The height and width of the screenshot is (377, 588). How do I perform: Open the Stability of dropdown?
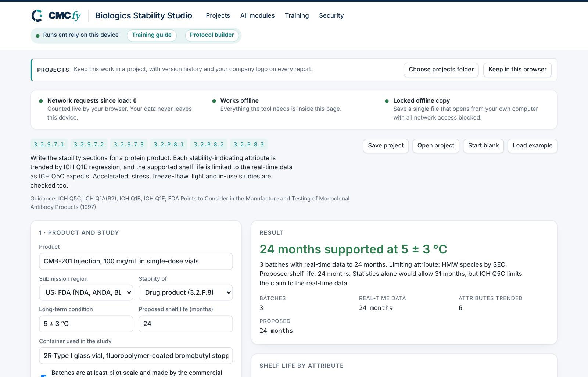click(x=186, y=292)
